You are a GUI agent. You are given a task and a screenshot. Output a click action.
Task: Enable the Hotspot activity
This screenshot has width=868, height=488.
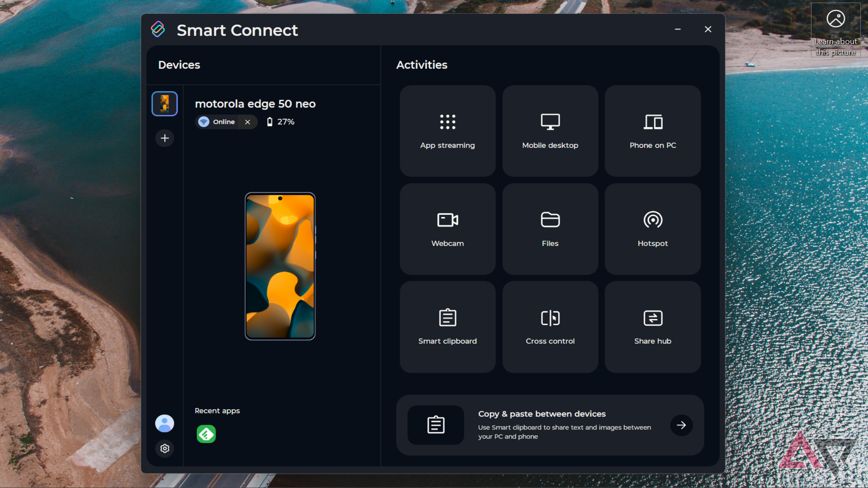pyautogui.click(x=653, y=229)
